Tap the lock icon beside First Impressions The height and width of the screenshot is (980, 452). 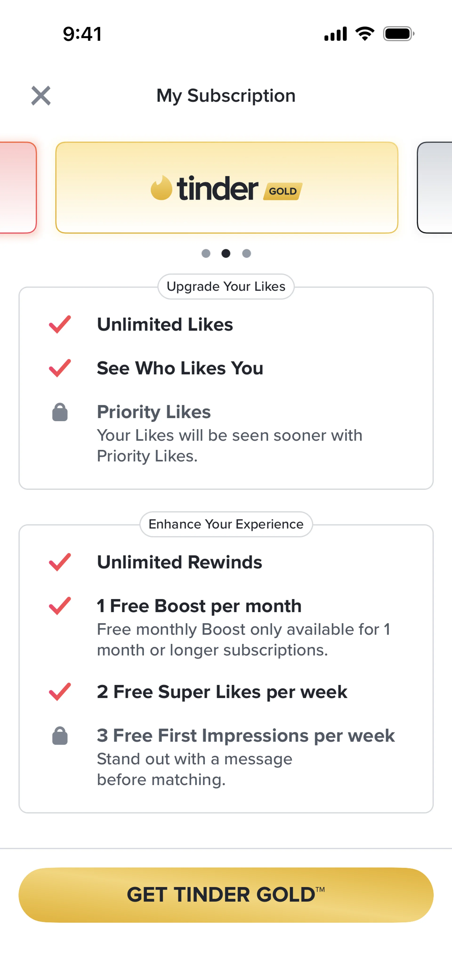tap(60, 736)
